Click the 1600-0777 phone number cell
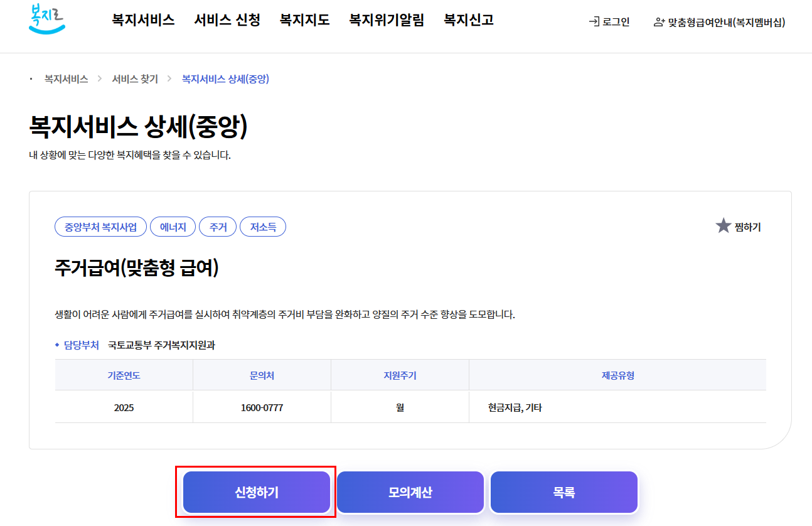 pyautogui.click(x=262, y=407)
